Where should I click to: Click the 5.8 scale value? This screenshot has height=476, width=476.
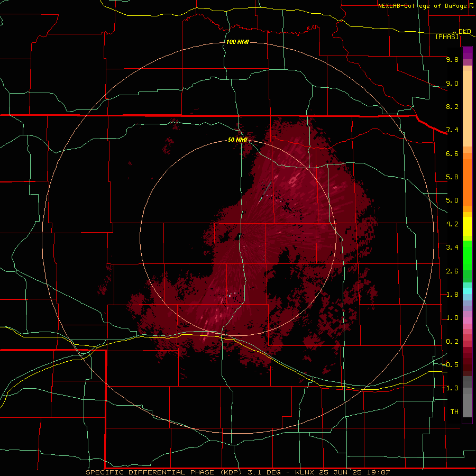point(452,177)
